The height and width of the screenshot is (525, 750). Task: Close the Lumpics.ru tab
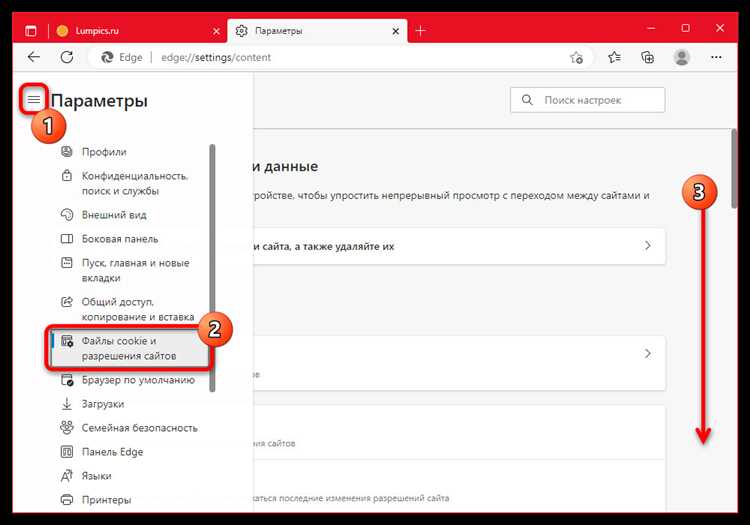[x=216, y=31]
